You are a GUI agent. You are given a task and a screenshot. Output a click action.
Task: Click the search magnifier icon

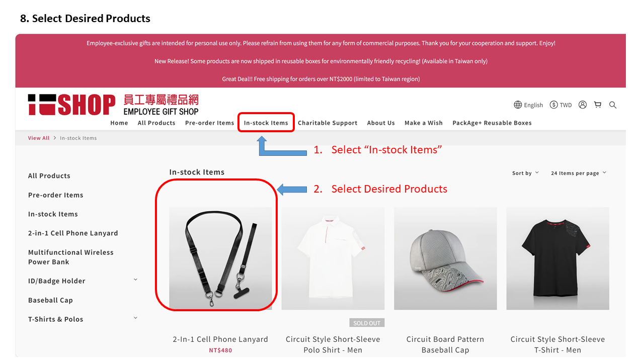(x=613, y=105)
